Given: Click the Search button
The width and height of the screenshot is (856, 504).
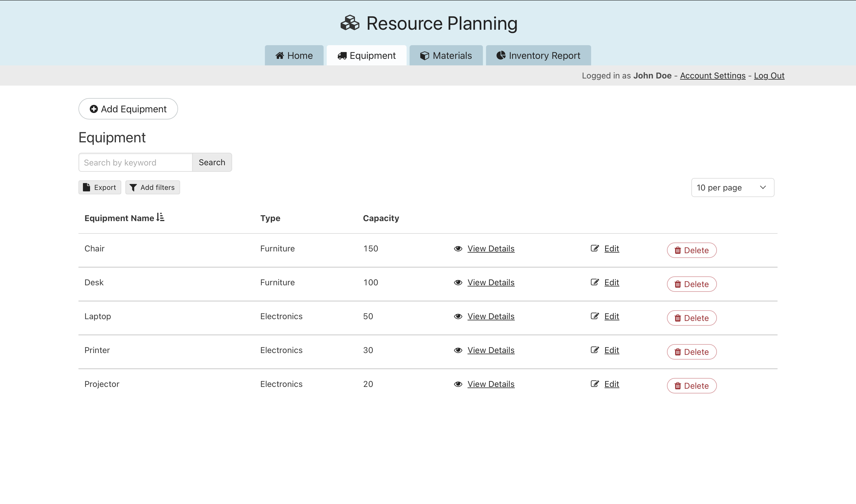Looking at the screenshot, I should point(212,162).
